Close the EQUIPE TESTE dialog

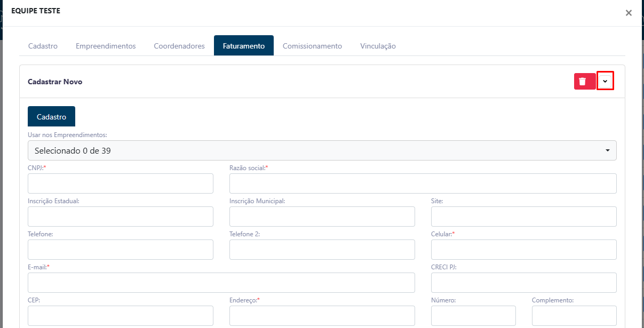tap(629, 13)
